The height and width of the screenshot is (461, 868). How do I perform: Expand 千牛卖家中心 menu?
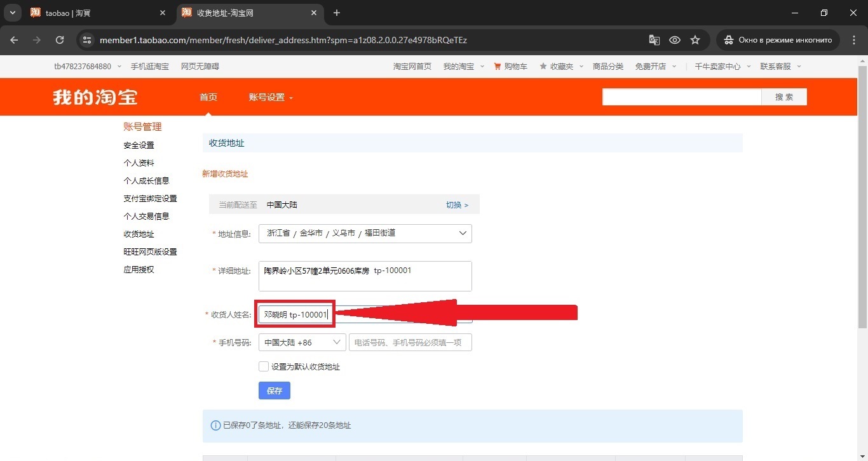click(722, 66)
